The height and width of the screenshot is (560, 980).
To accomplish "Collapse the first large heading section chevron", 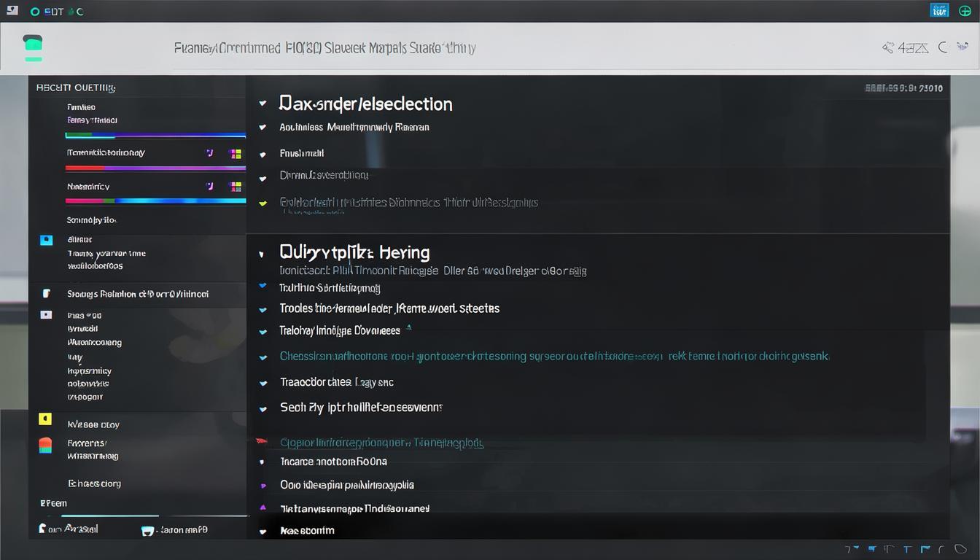I will click(262, 104).
